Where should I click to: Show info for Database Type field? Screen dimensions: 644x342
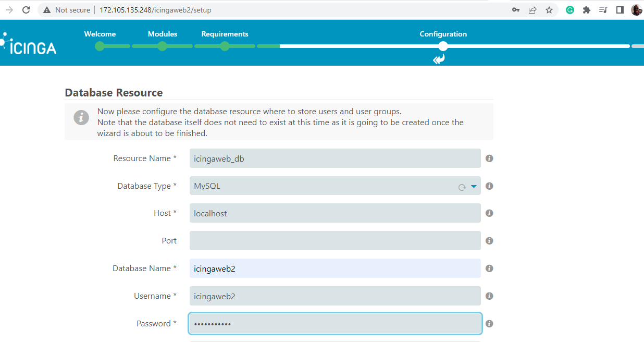pyautogui.click(x=489, y=186)
